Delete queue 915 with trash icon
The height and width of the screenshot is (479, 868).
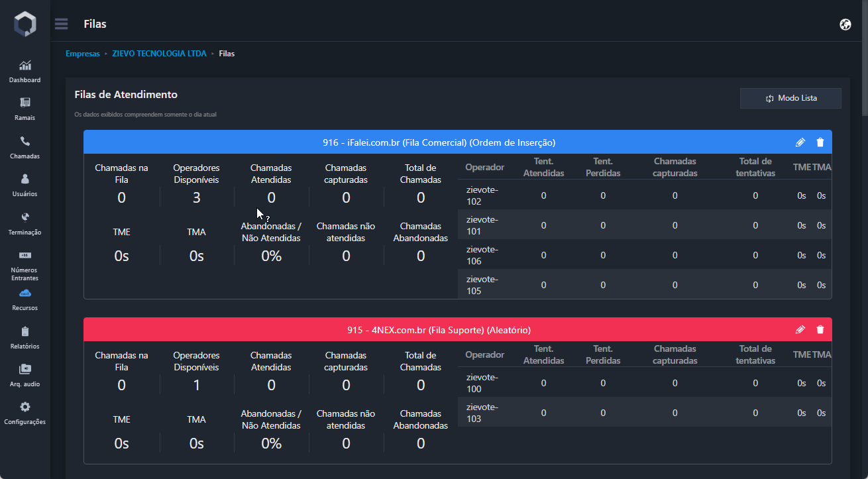click(820, 330)
